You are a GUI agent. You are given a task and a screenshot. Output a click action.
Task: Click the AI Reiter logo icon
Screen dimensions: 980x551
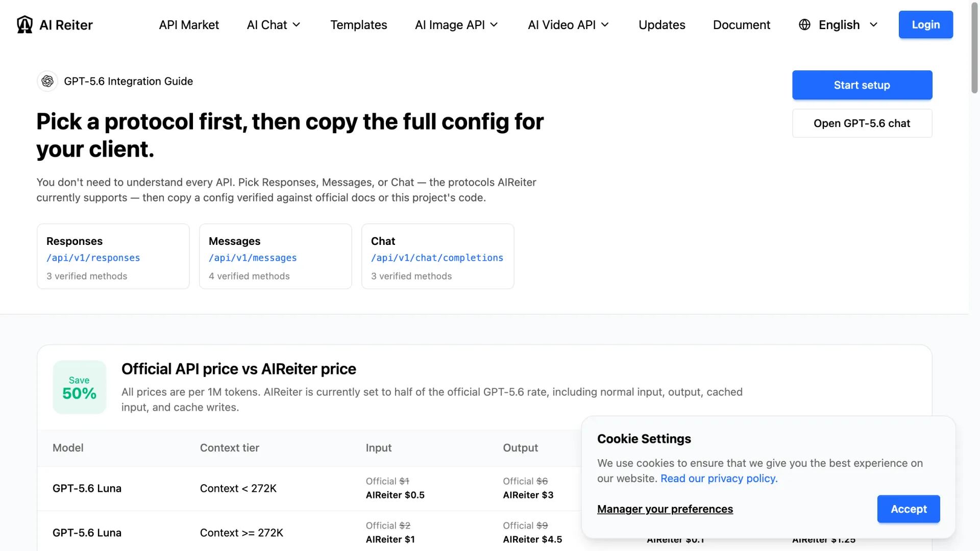pyautogui.click(x=24, y=24)
